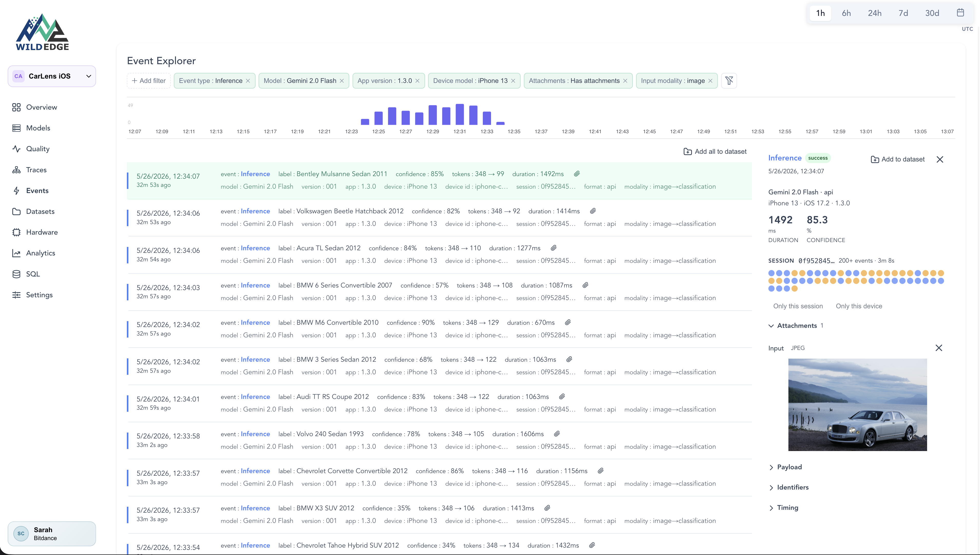Remove the Device model iPhone 13 filter

coord(513,81)
